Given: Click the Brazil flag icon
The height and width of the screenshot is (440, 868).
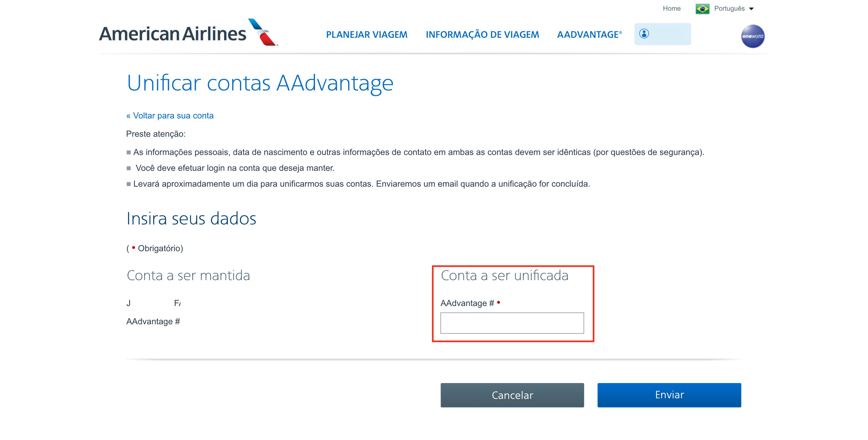Looking at the screenshot, I should pyautogui.click(x=702, y=9).
